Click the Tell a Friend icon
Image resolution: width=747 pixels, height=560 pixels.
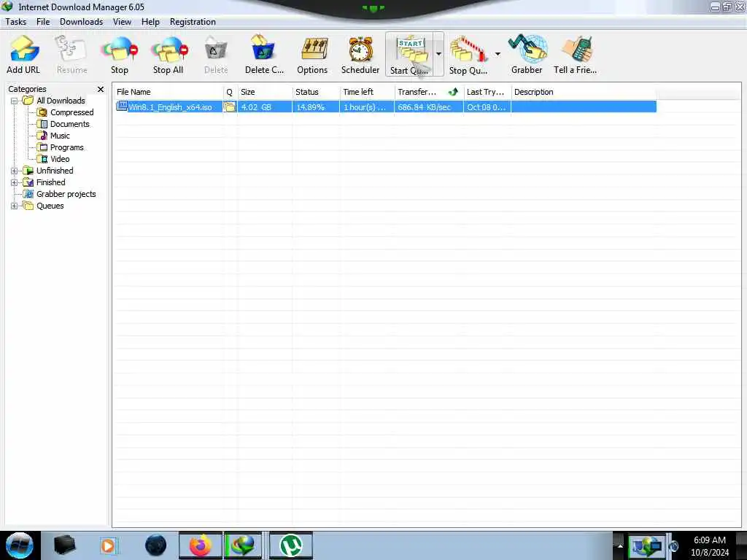tap(575, 54)
